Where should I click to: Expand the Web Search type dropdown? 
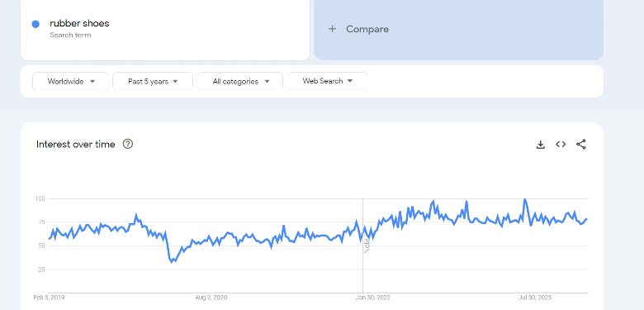pos(327,81)
